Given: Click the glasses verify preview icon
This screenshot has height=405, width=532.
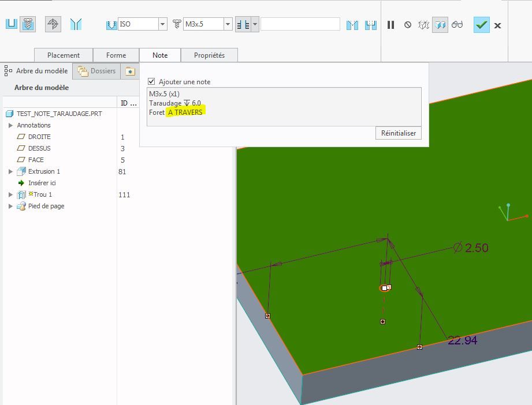Looking at the screenshot, I should coord(457,25).
